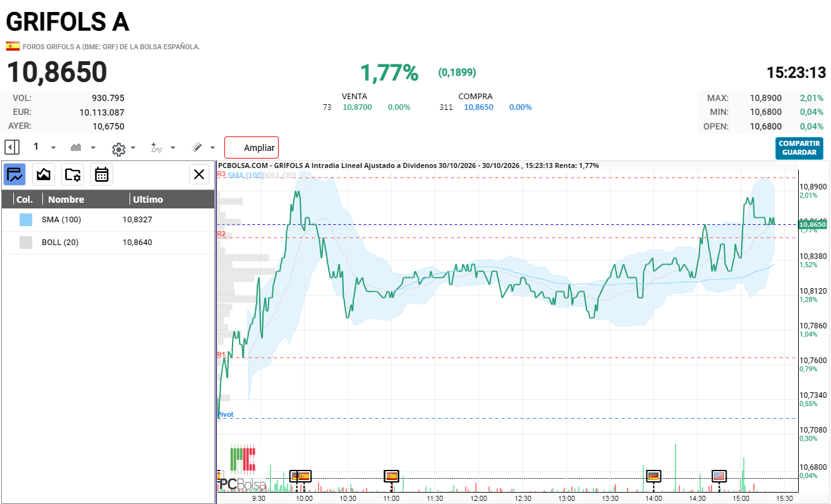Open the calendar panel tab

(102, 174)
